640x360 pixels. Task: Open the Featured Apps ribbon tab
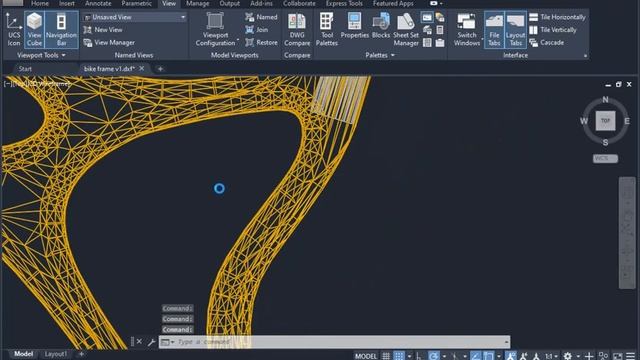pos(393,4)
